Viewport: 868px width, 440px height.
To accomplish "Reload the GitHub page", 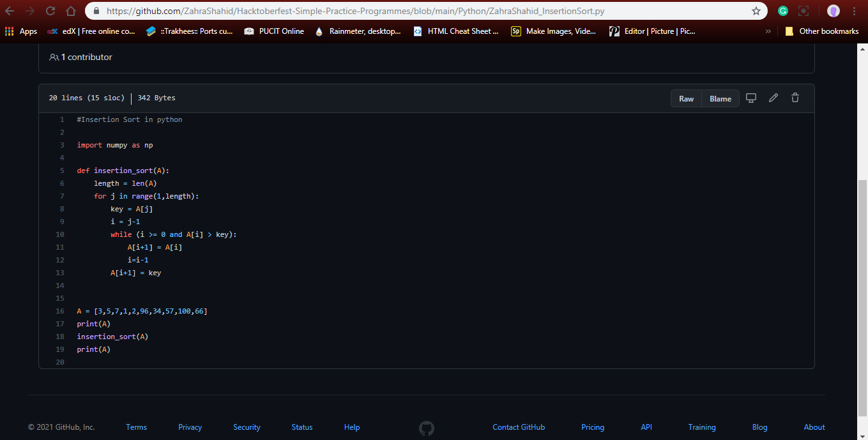I will click(x=50, y=11).
